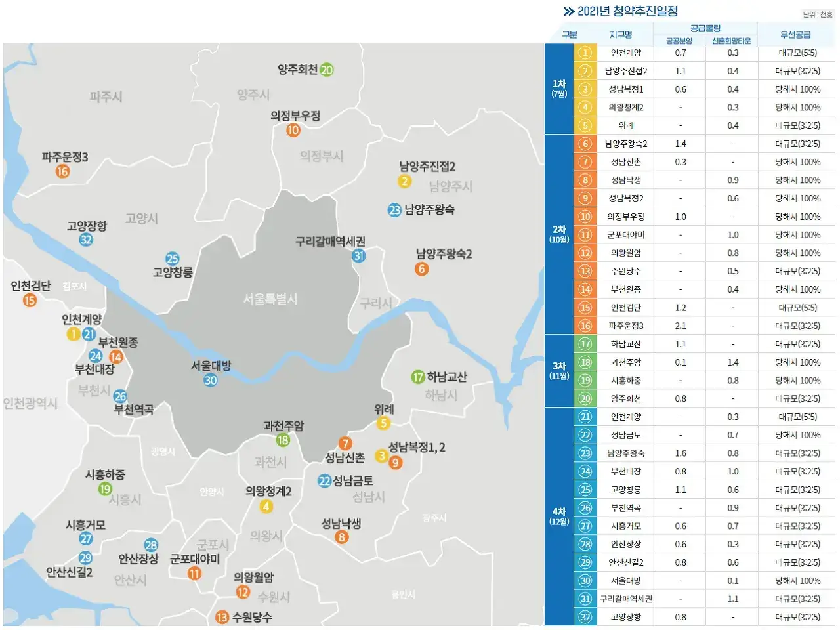Click the 의정부우정 number 10 marker
This screenshot has height=630, width=840.
(293, 129)
